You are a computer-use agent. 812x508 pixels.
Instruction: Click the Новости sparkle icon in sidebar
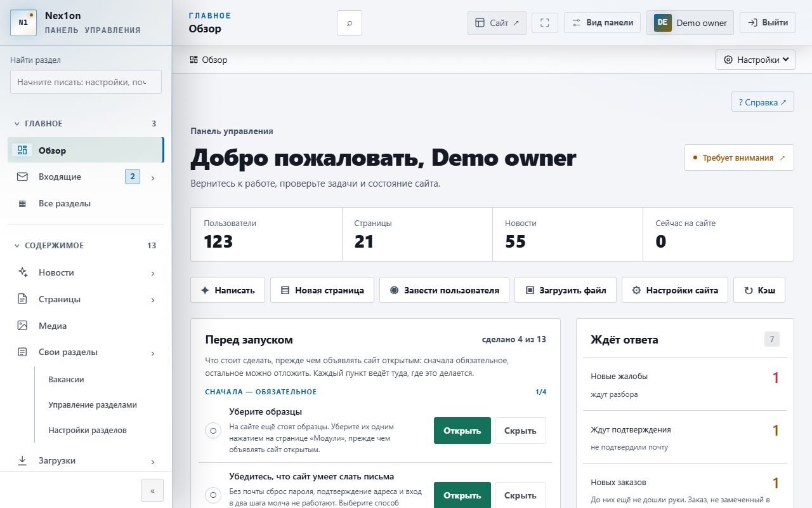click(23, 272)
